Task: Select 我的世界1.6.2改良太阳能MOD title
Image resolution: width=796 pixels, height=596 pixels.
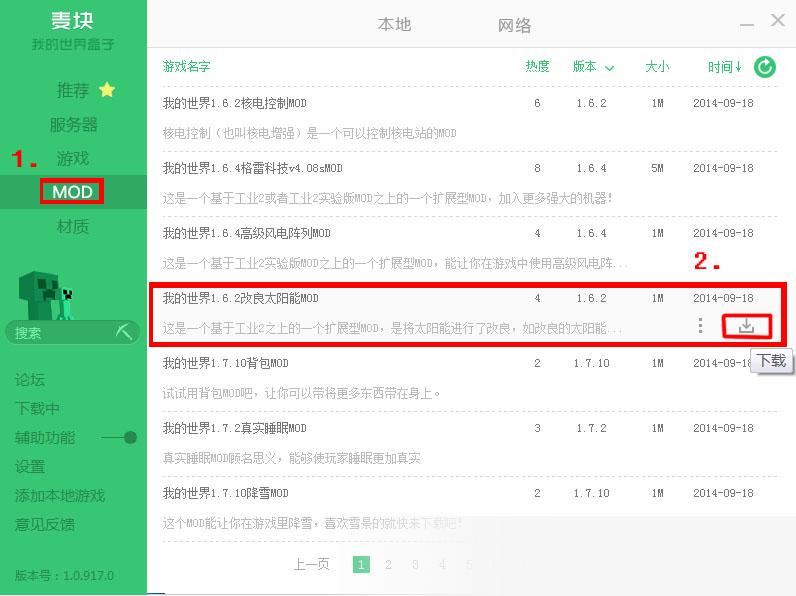Action: (240, 298)
